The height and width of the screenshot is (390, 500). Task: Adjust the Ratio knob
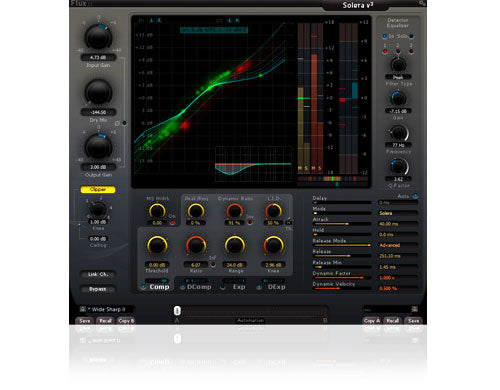196,246
